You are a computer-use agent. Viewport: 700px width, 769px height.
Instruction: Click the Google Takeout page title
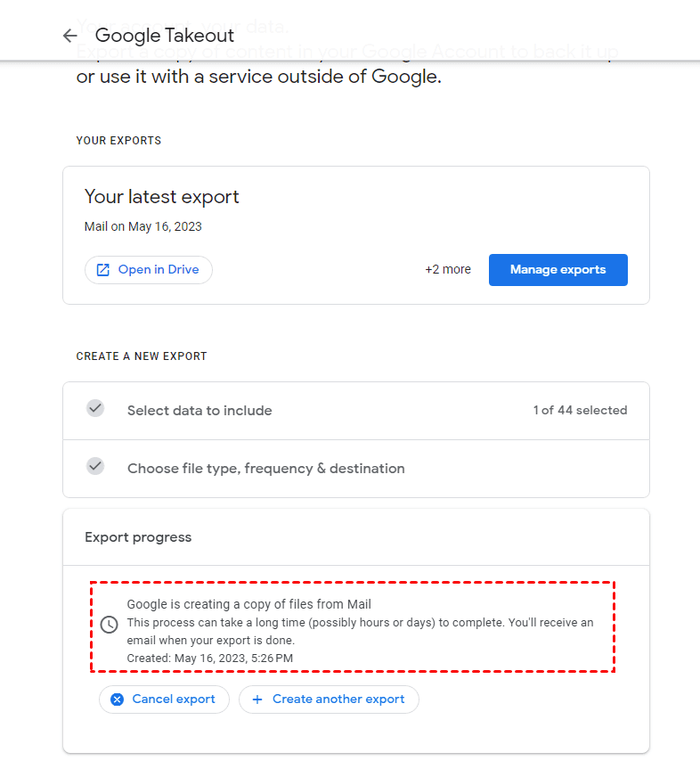coord(165,36)
